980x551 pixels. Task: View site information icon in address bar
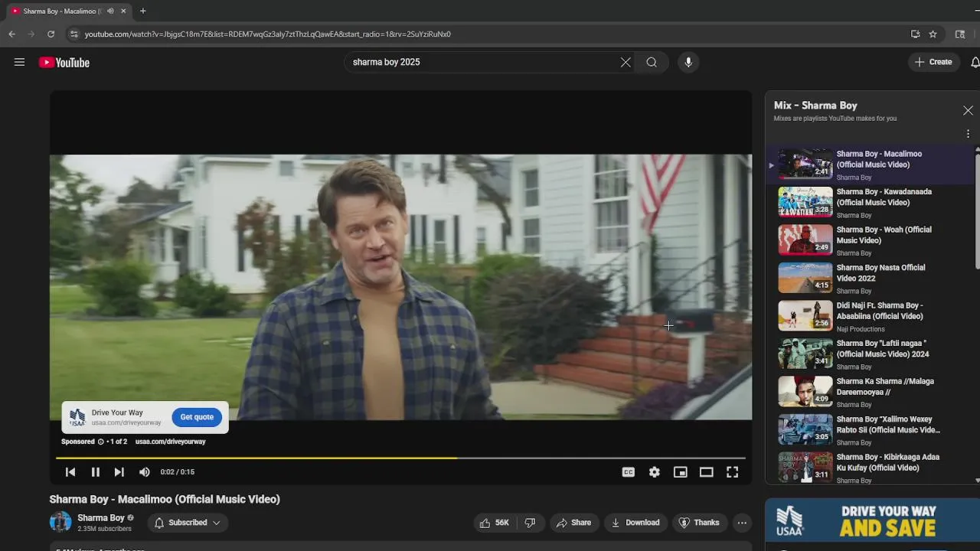[73, 34]
